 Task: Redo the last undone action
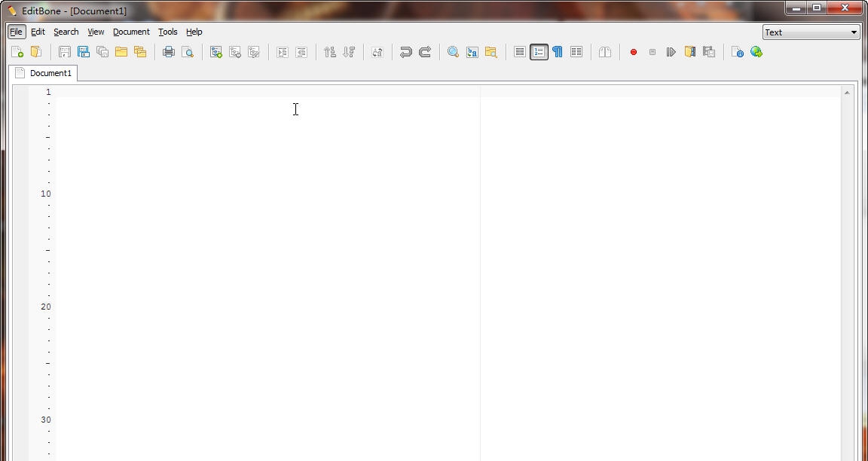pyautogui.click(x=425, y=52)
